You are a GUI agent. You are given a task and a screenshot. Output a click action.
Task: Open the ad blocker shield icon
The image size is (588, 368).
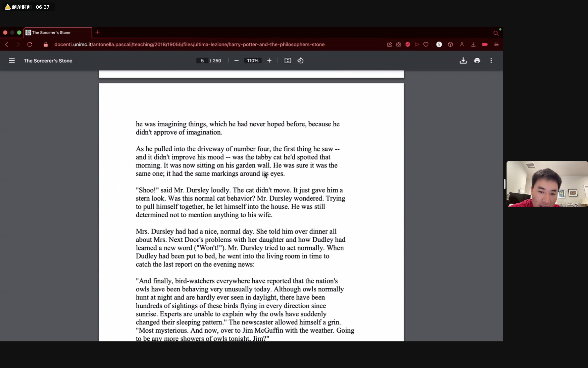(408, 45)
